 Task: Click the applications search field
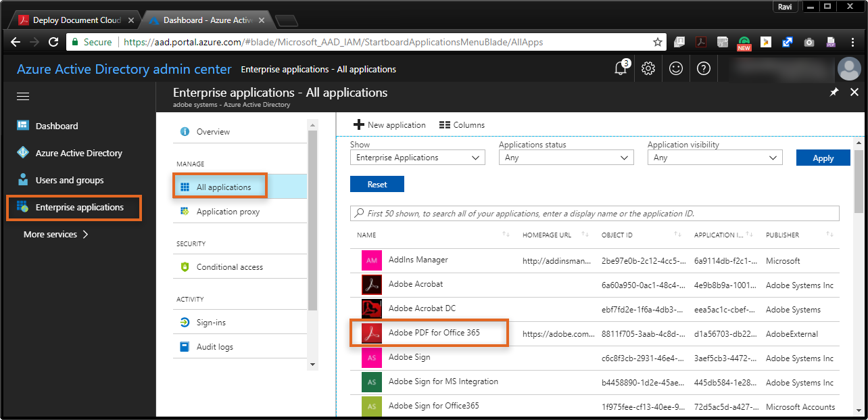[x=595, y=213]
